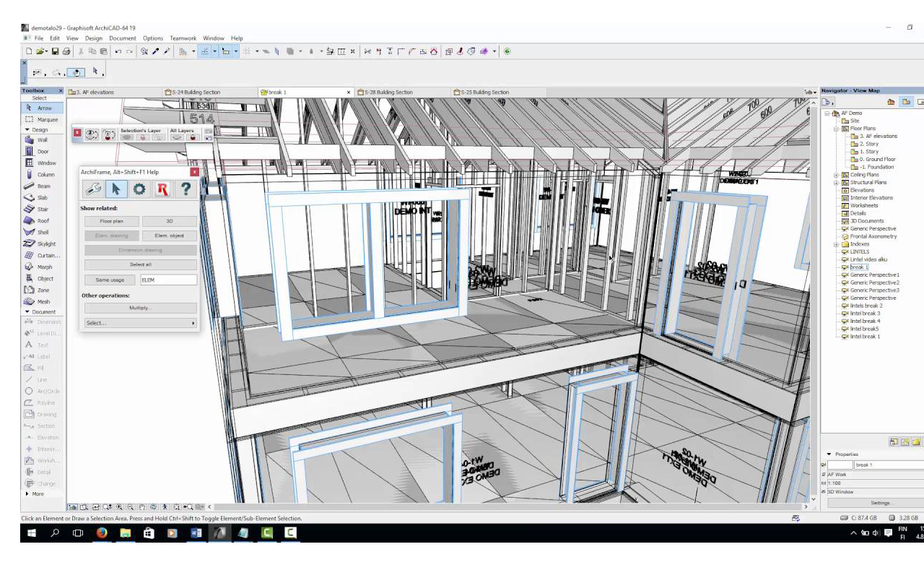Toggle the All Layers lock icon
924x565 pixels.
tap(193, 137)
